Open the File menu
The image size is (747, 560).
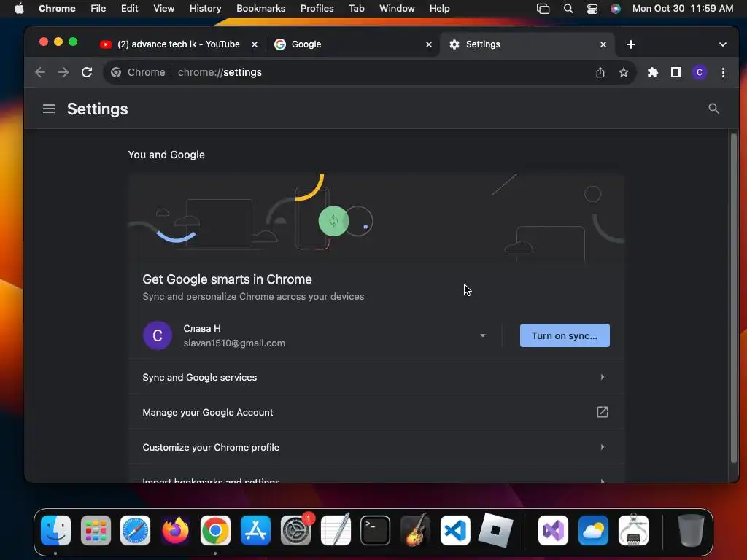[x=98, y=9]
